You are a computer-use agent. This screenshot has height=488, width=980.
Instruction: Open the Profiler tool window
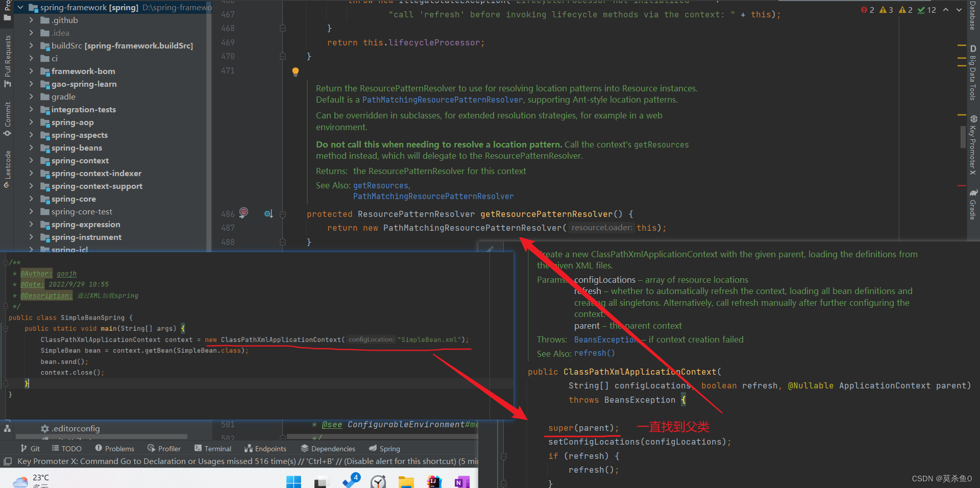[164, 449]
